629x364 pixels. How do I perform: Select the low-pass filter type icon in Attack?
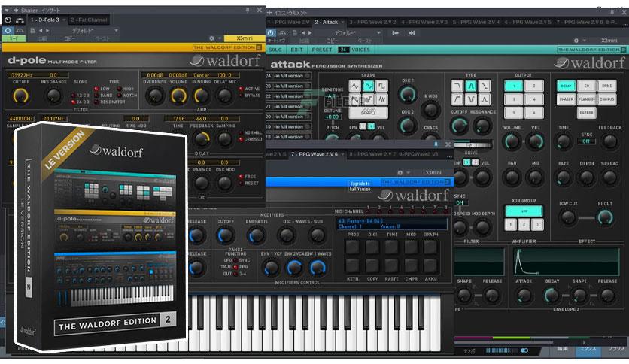click(x=457, y=86)
